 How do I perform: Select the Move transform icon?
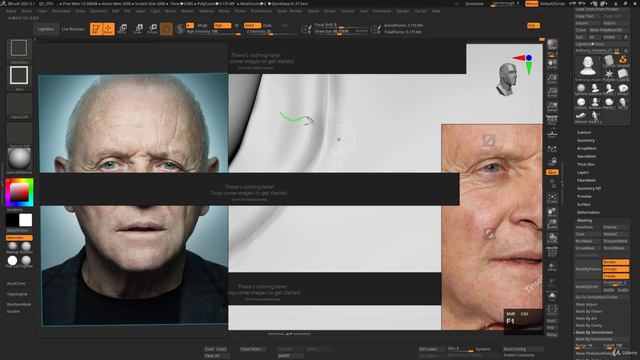click(x=122, y=29)
